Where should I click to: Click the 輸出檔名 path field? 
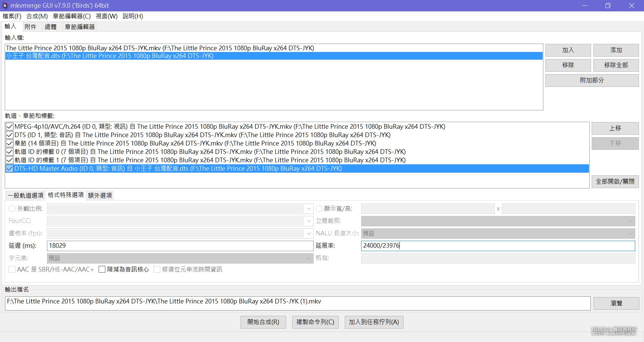pos(298,303)
